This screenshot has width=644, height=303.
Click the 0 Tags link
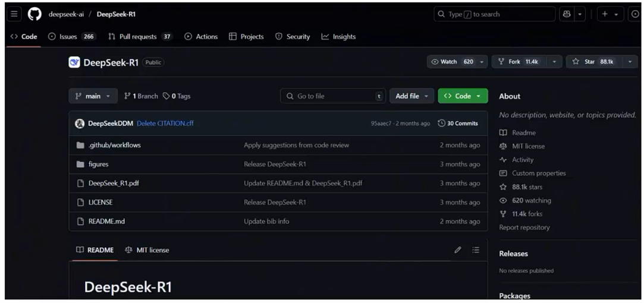[x=177, y=96]
